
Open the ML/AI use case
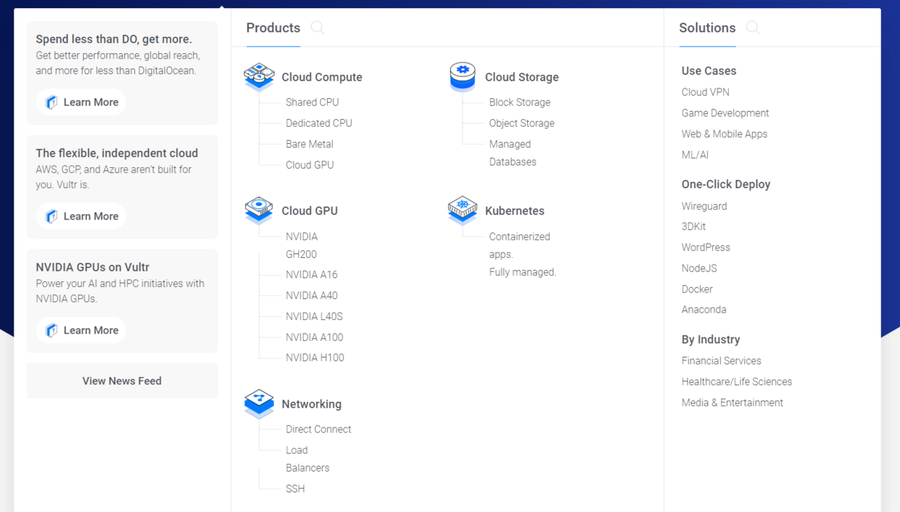(x=695, y=154)
